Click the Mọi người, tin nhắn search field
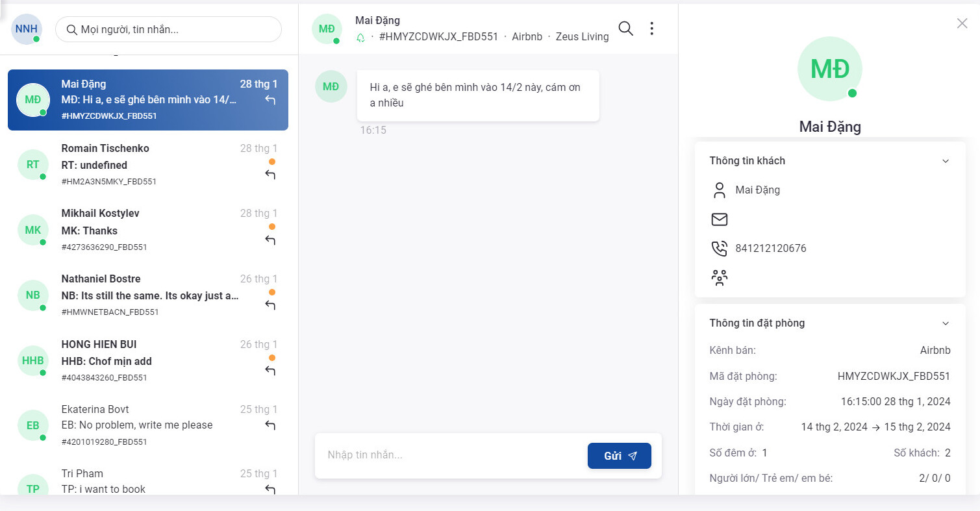The width and height of the screenshot is (980, 511). (x=169, y=29)
